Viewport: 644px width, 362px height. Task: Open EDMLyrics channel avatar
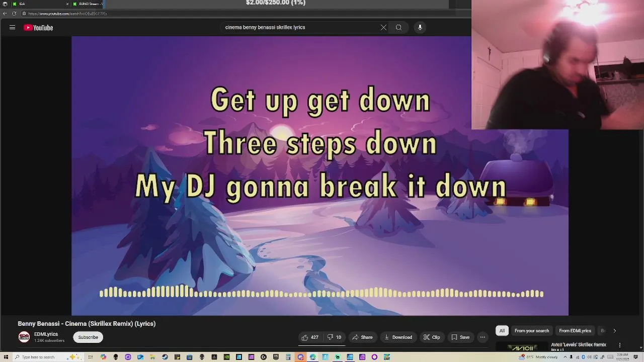tap(24, 337)
